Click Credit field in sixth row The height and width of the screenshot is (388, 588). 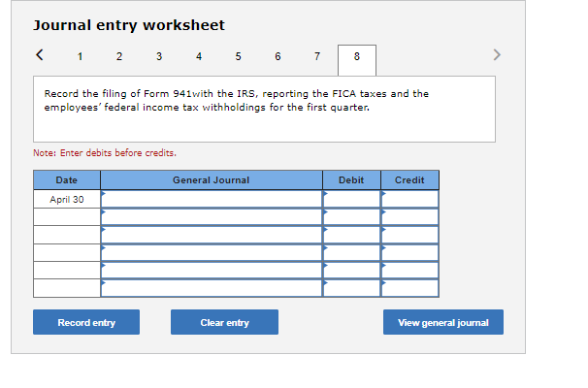(x=409, y=288)
